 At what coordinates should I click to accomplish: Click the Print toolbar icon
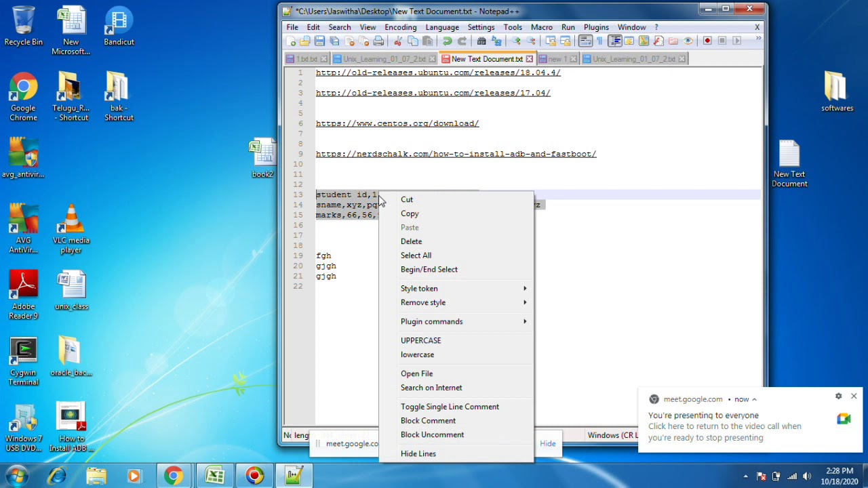[x=378, y=41]
